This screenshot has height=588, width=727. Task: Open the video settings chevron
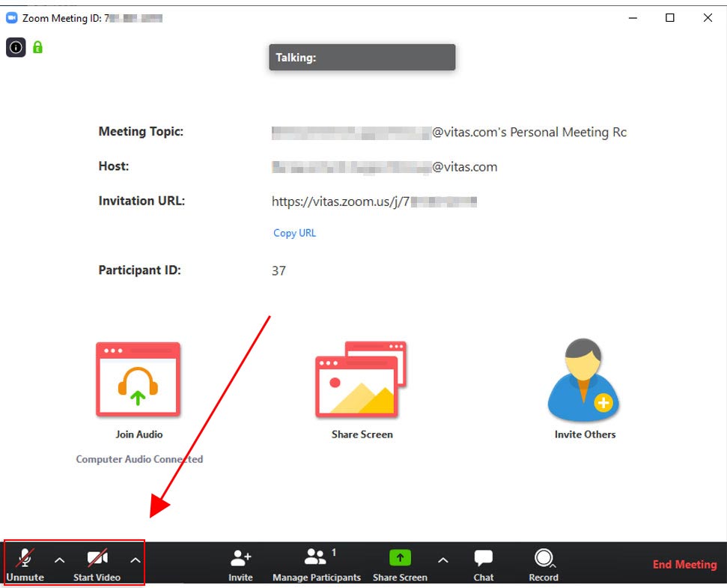tap(135, 560)
